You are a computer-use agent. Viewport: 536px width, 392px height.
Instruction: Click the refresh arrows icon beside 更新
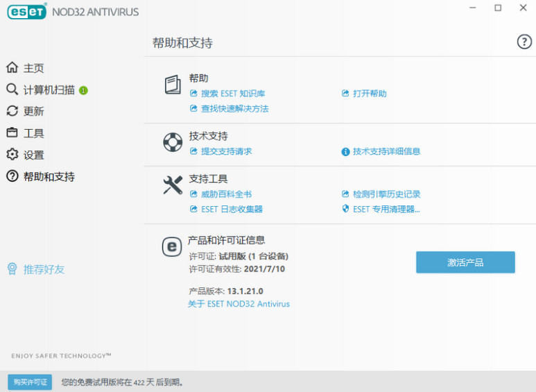12,111
